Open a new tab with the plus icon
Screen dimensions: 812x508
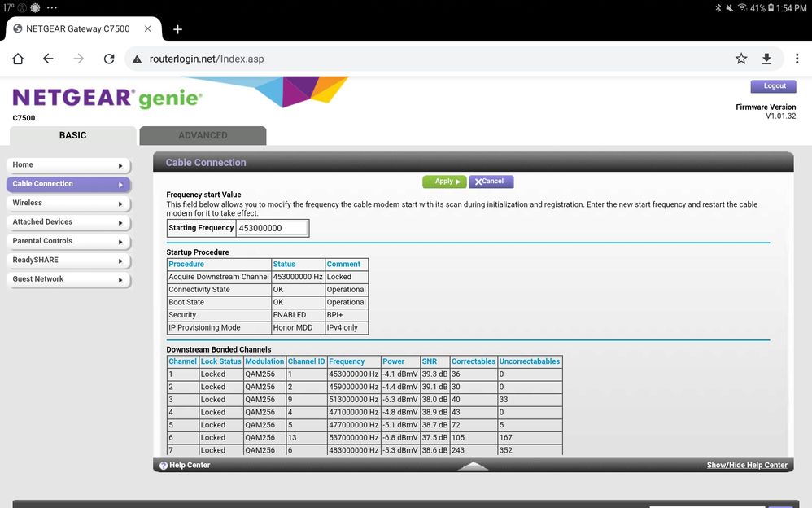[177, 29]
